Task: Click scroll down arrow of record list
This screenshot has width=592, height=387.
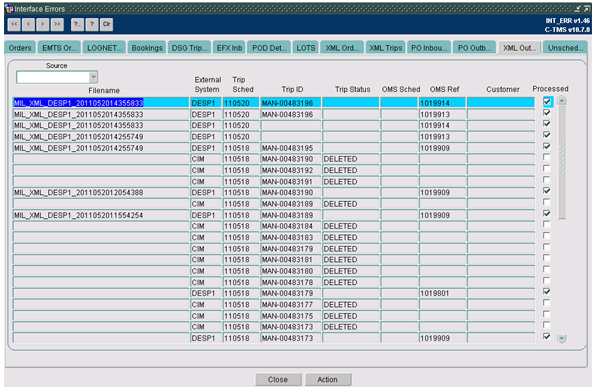Action: [562, 338]
